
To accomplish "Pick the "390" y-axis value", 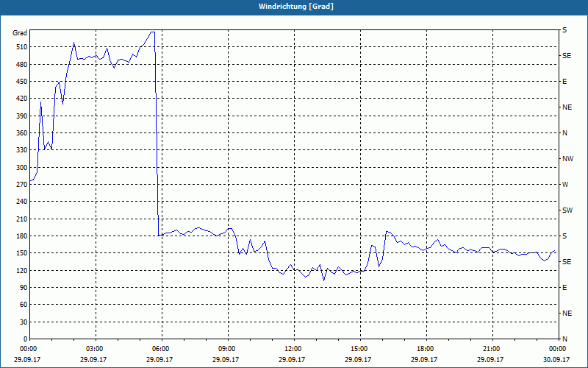I will tap(22, 116).
